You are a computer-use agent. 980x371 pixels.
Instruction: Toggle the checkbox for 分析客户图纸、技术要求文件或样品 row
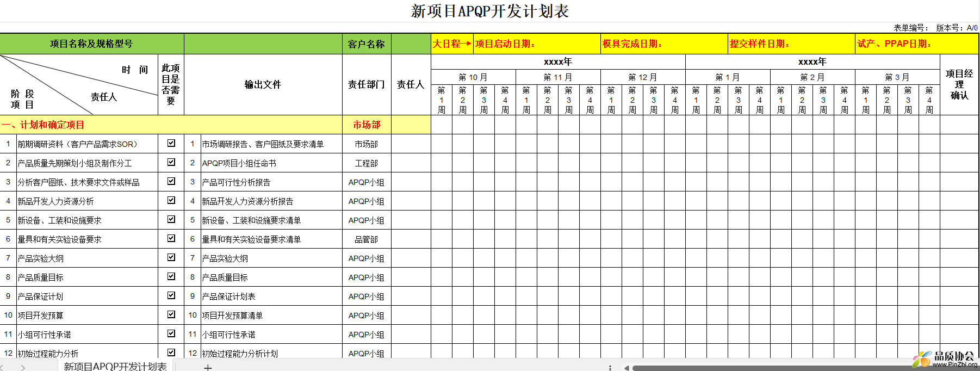coord(171,181)
